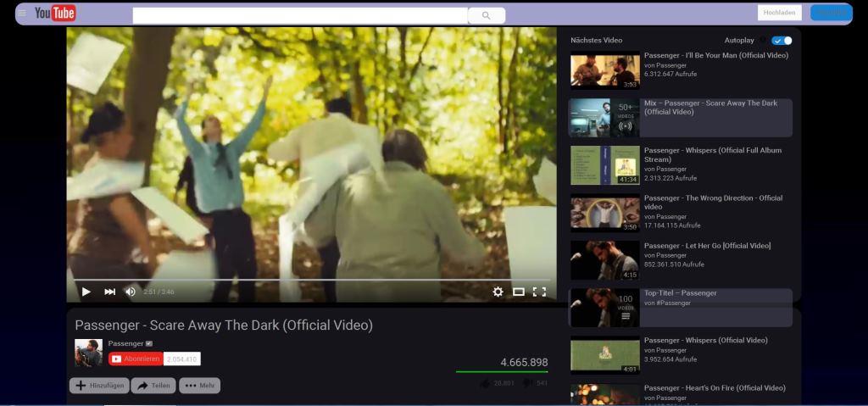
Task: Click the Nächstes Video heading
Action: click(596, 41)
